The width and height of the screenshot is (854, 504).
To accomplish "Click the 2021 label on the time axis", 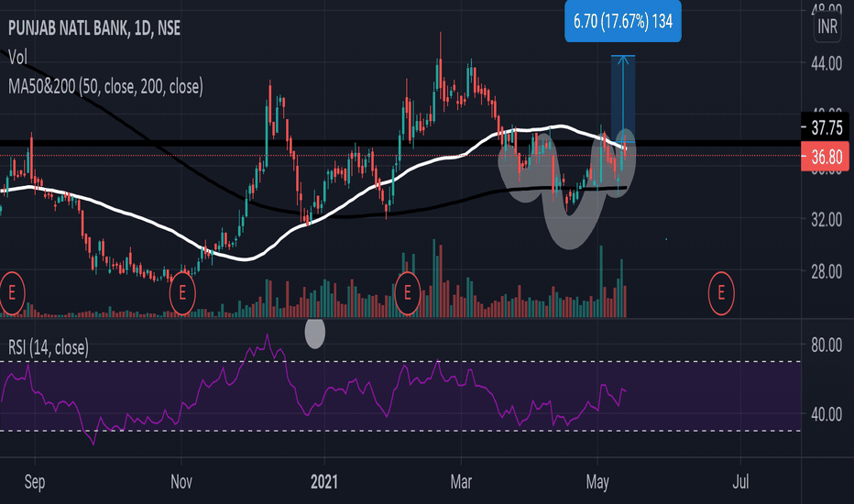I will coord(326,479).
